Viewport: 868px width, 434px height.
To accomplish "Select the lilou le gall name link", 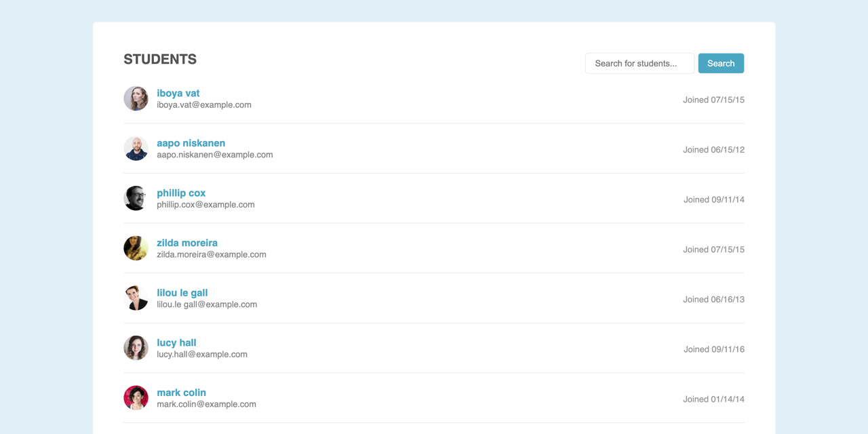I will coord(182,292).
